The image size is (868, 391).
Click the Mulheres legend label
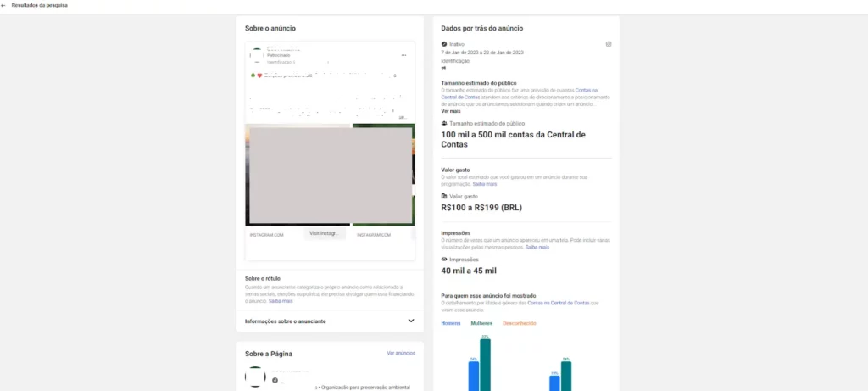[x=481, y=323]
